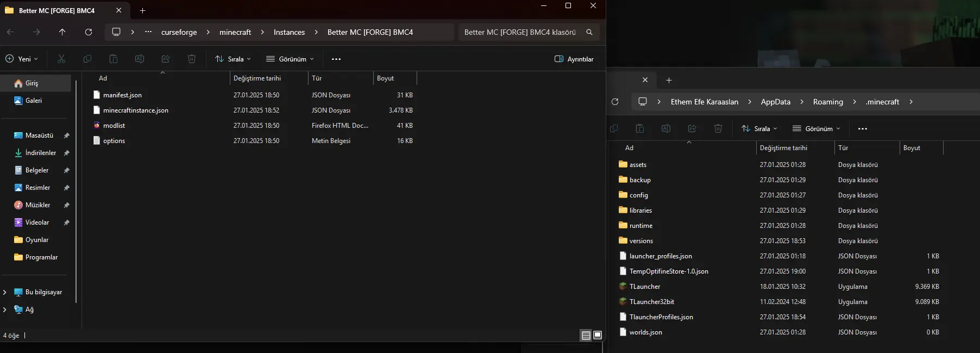The width and height of the screenshot is (980, 353).
Task: Click Ethem Efe Karaaslan in the breadcrumb
Action: pos(705,102)
